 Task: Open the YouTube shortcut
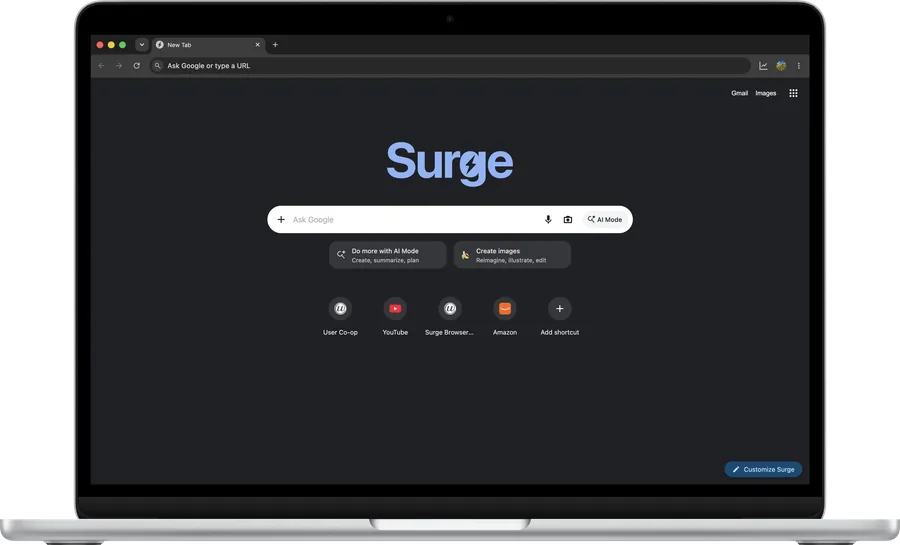[x=395, y=316]
